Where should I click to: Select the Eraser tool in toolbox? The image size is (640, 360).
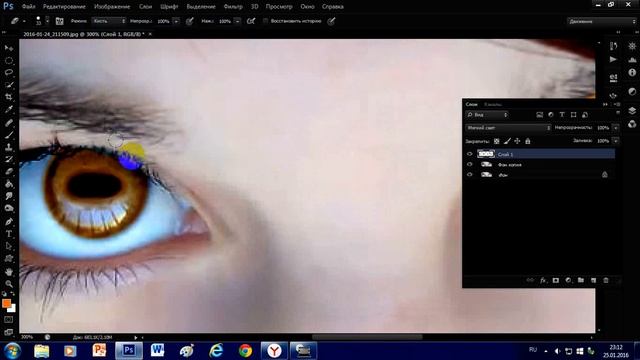[x=9, y=171]
